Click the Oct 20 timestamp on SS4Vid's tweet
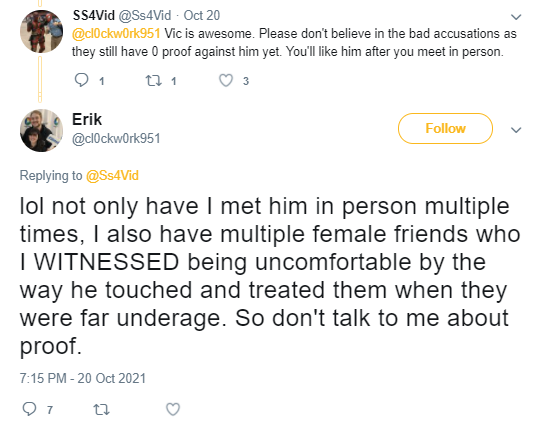Screen dimensions: 541x434 [201, 15]
